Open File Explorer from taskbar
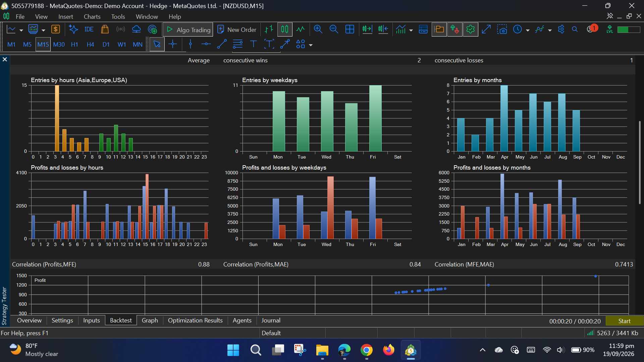Image resolution: width=644 pixels, height=362 pixels. 322,350
